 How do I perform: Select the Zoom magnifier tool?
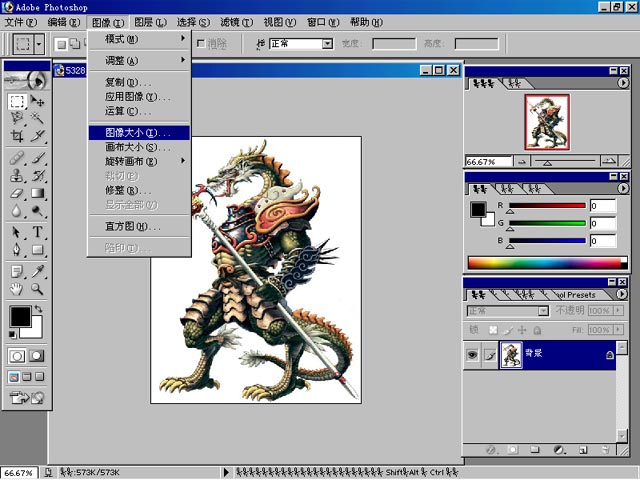37,289
